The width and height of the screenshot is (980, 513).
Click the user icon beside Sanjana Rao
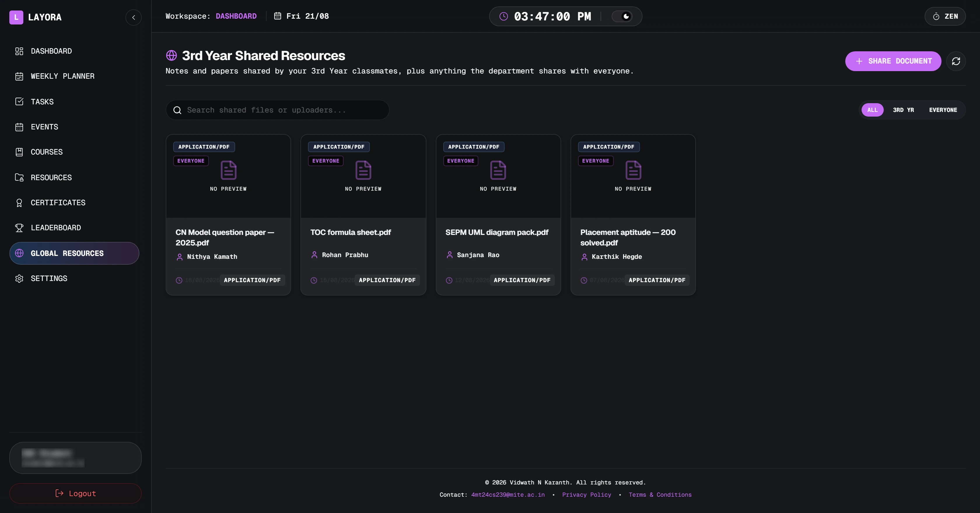(449, 255)
